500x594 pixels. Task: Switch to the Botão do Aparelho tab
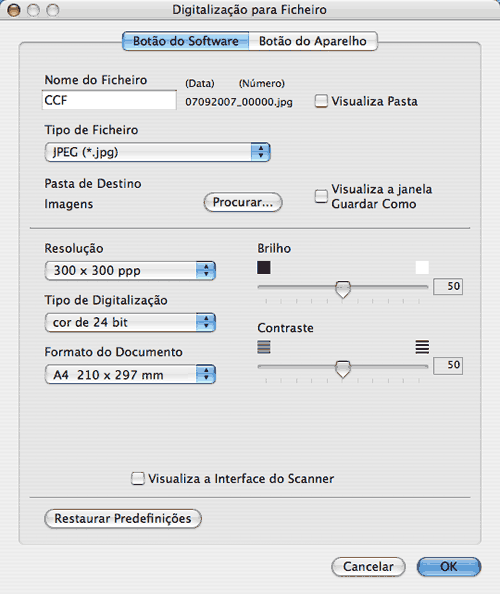313,41
